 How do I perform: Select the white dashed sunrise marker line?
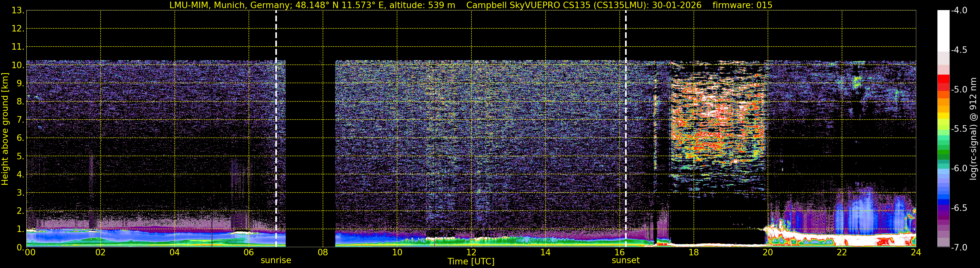click(x=276, y=129)
